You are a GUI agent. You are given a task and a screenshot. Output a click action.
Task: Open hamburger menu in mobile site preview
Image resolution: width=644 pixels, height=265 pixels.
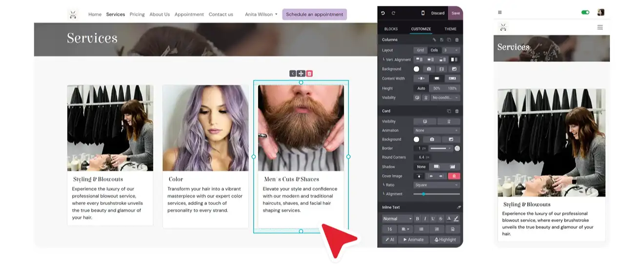pyautogui.click(x=600, y=27)
